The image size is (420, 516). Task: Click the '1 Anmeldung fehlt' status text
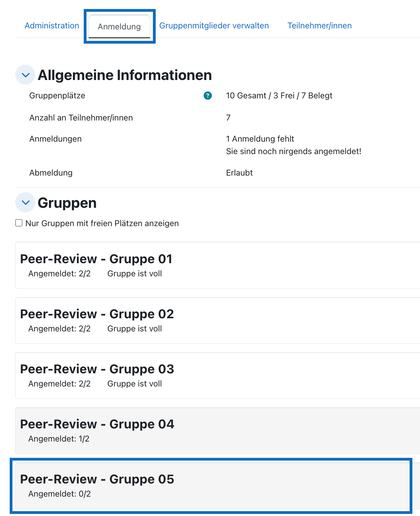(x=260, y=139)
